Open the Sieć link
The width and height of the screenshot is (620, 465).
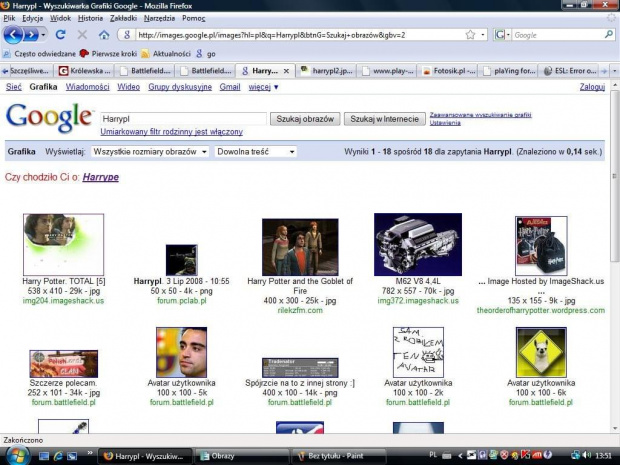click(x=13, y=87)
